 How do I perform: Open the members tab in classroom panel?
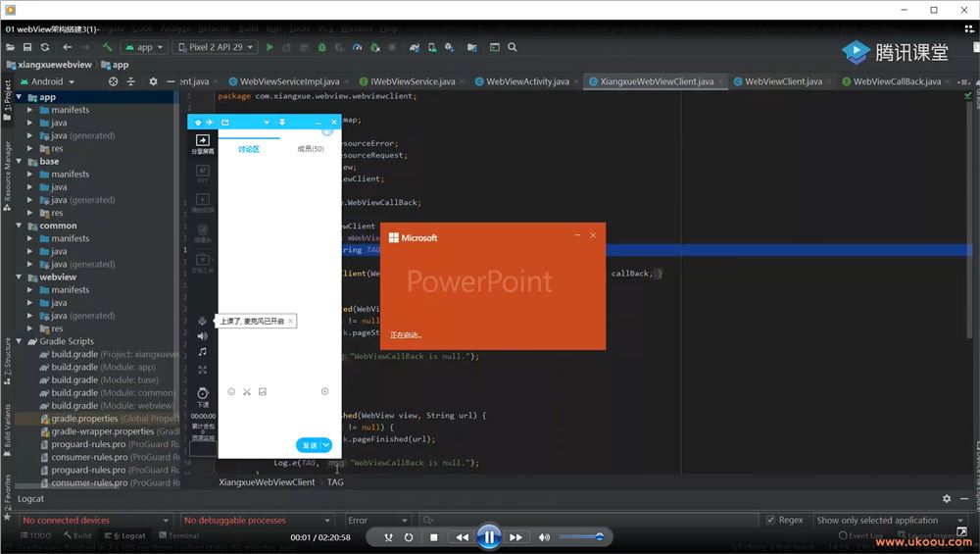(x=311, y=149)
